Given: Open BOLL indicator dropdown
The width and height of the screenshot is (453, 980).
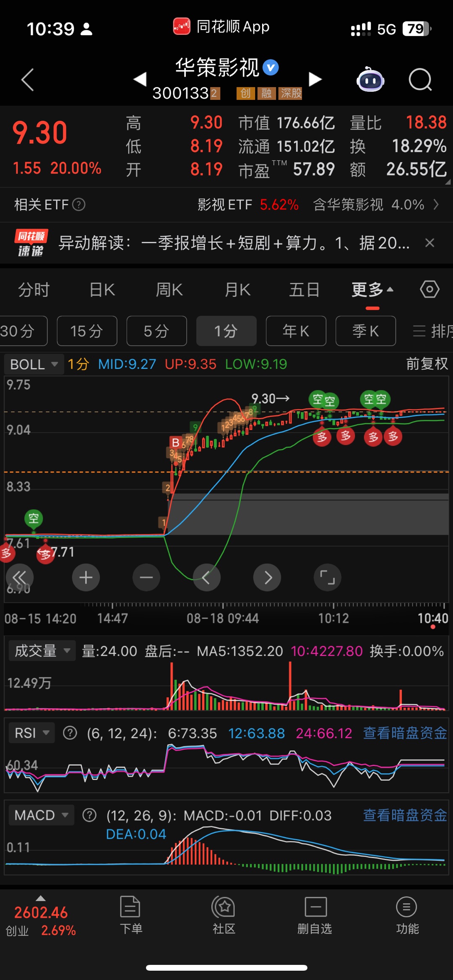Looking at the screenshot, I should pyautogui.click(x=34, y=364).
